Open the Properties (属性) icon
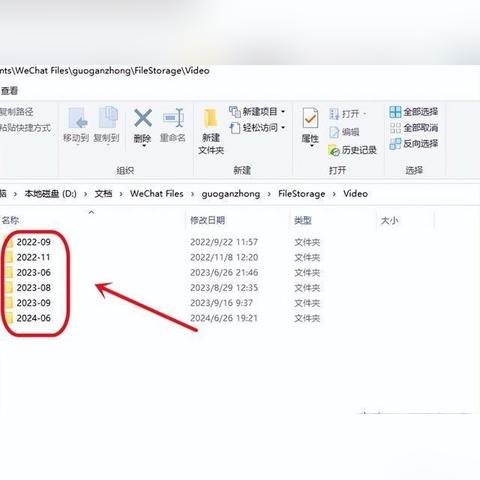The width and height of the screenshot is (480, 480). [x=310, y=118]
